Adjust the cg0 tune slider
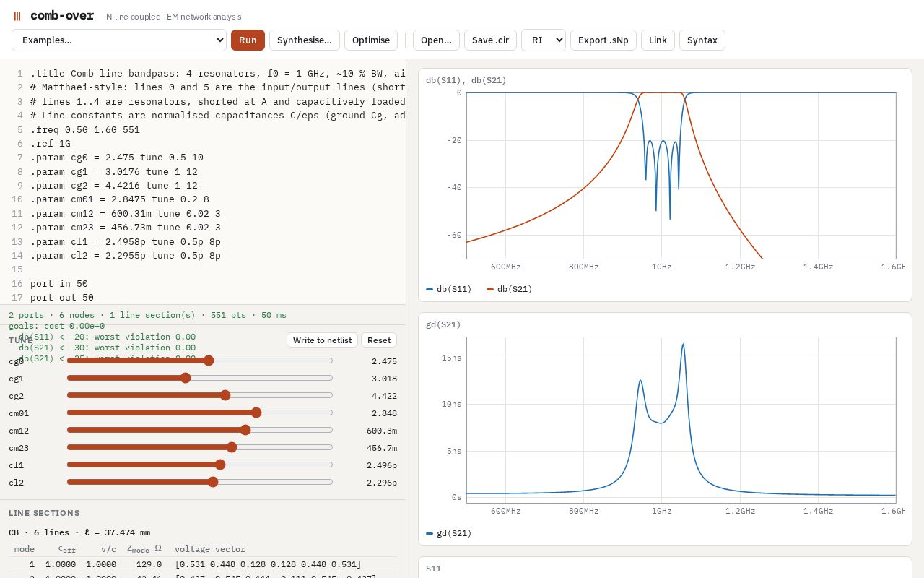Viewport: 924px width, 578px height. coord(200,361)
